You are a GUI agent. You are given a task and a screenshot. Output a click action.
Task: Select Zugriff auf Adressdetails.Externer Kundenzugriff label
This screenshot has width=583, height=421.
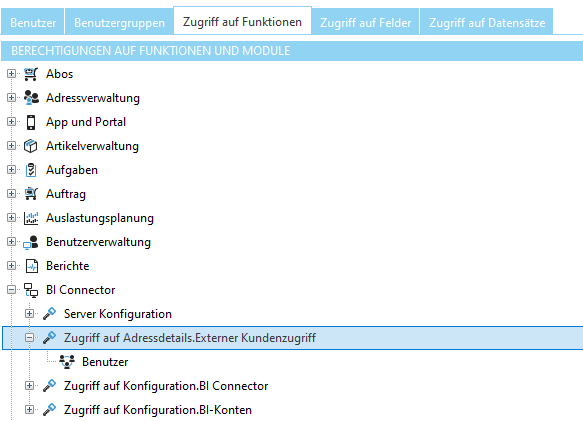coord(190,338)
